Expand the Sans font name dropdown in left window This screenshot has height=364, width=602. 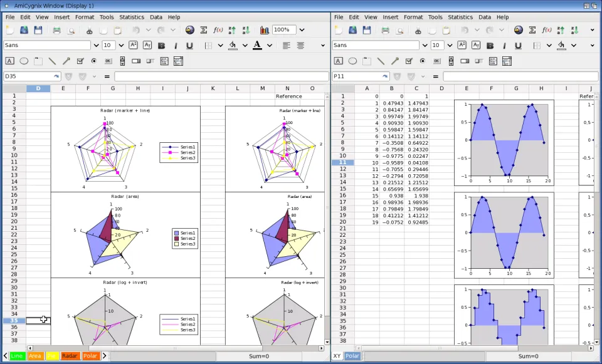(96, 45)
